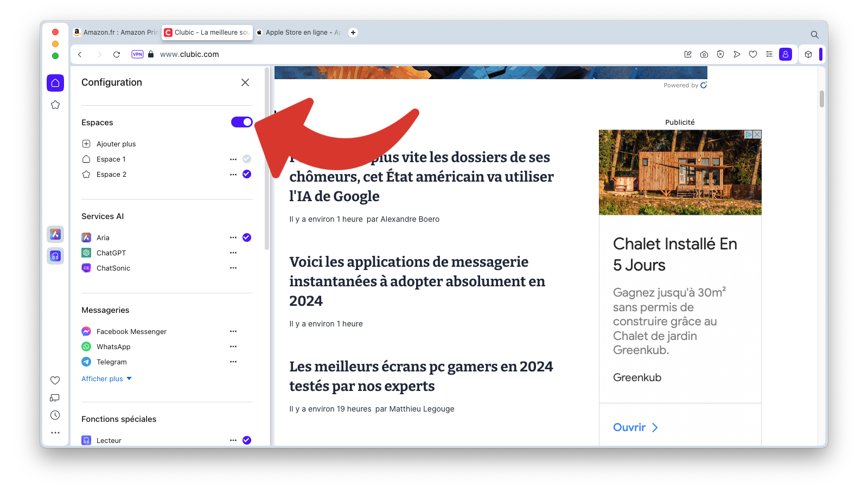Search tabs with the magnifier icon
The image size is (868, 488).
(x=815, y=35)
